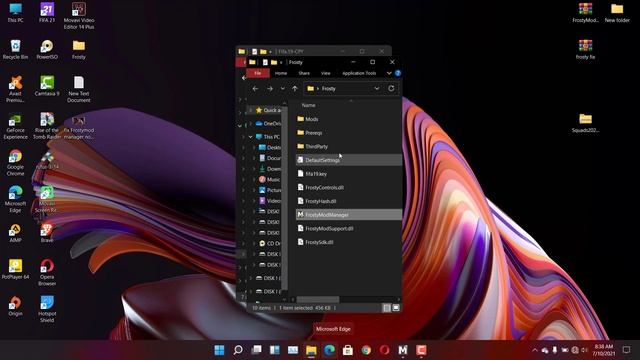Open Frosty Mod Manager taskbar icon
Image resolution: width=640 pixels, height=360 pixels.
coord(402,350)
